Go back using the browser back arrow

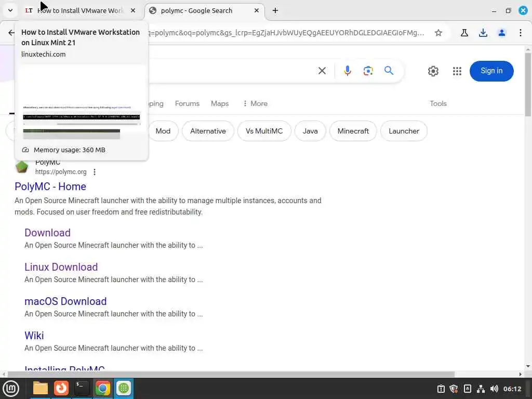11,33
